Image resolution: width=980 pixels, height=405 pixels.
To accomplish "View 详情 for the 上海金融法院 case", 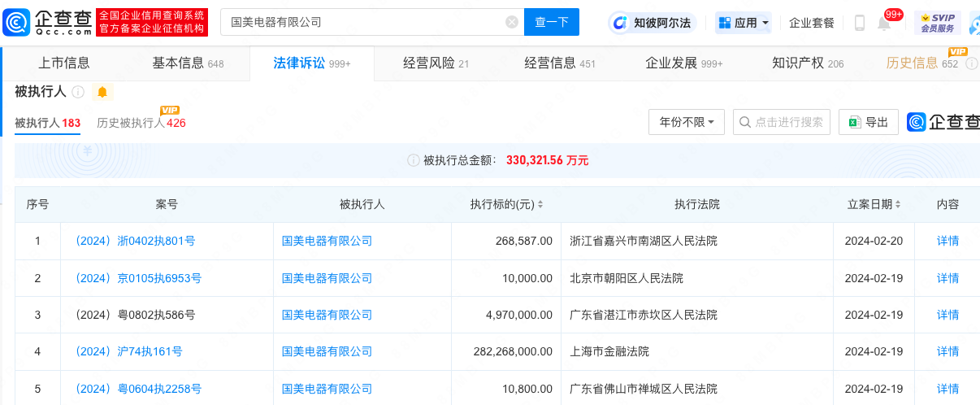I will tap(947, 351).
